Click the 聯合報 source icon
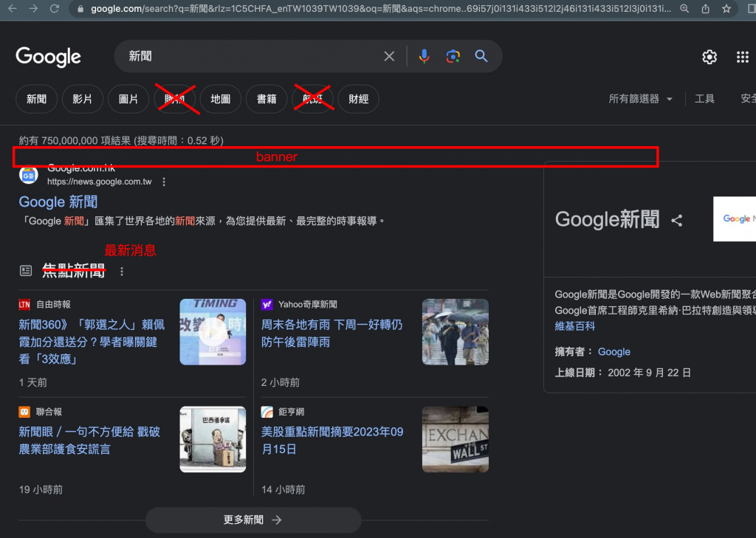Image resolution: width=756 pixels, height=538 pixels. pyautogui.click(x=24, y=412)
